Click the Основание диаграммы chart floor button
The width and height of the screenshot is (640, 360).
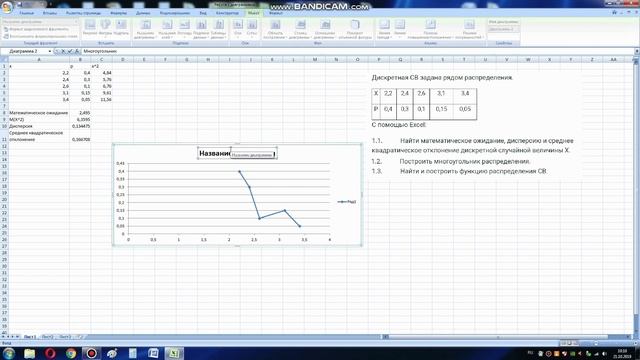(x=325, y=29)
